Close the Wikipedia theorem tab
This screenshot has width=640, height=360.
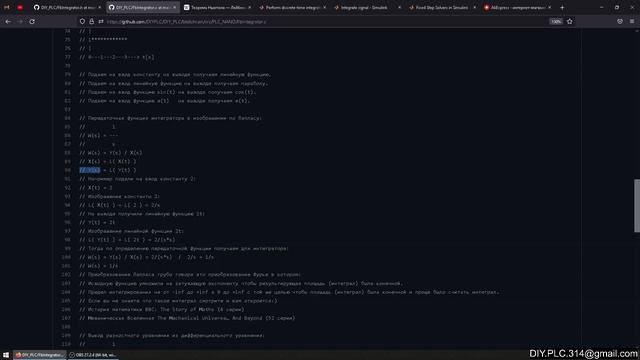pyautogui.click(x=249, y=7)
